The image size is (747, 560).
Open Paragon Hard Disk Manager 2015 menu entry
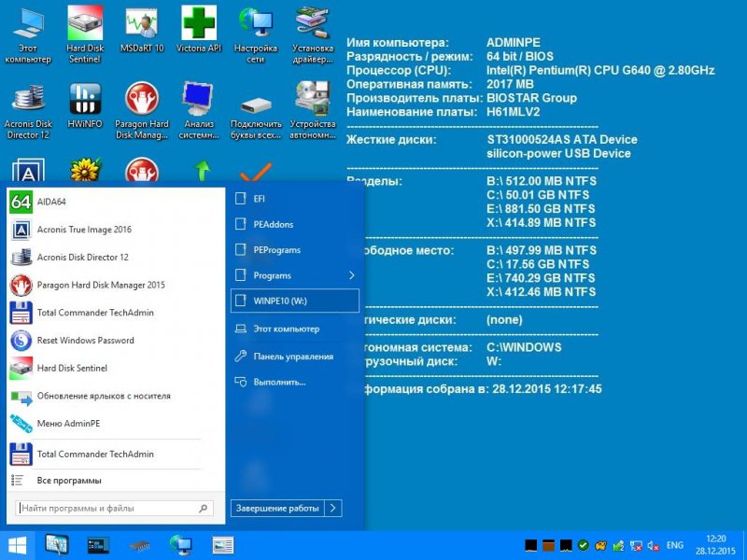pos(116,286)
